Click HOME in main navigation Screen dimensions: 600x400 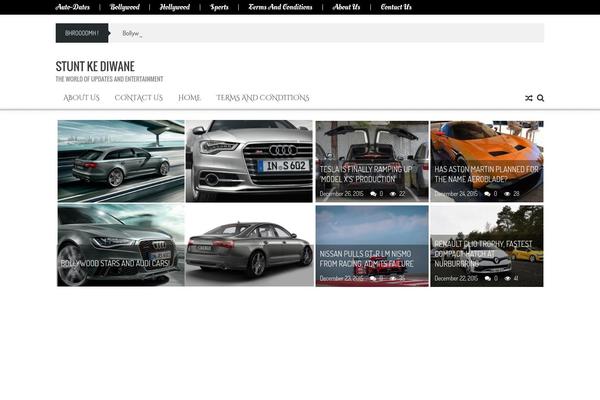pyautogui.click(x=189, y=98)
